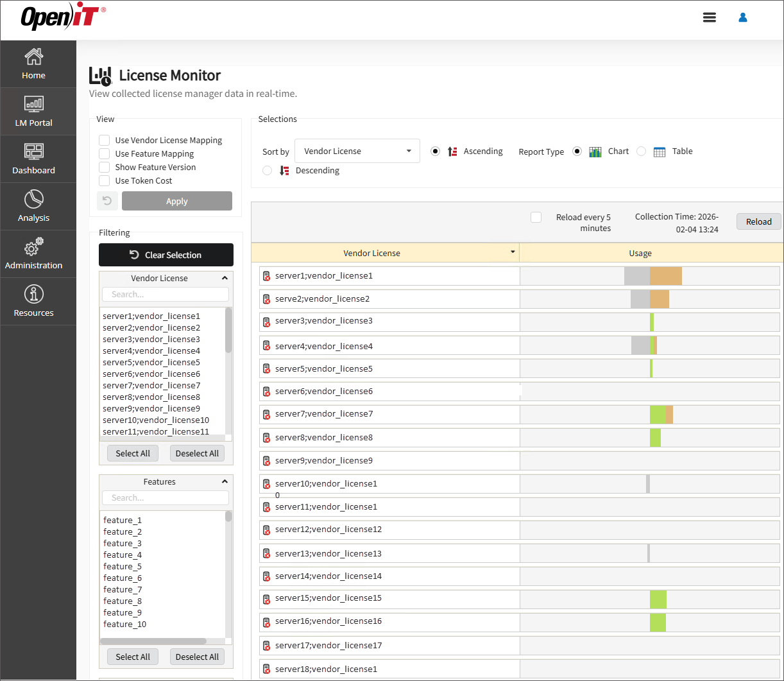Tick the Show Feature Version checkbox
Screen dimensions: 784x681
tap(104, 167)
